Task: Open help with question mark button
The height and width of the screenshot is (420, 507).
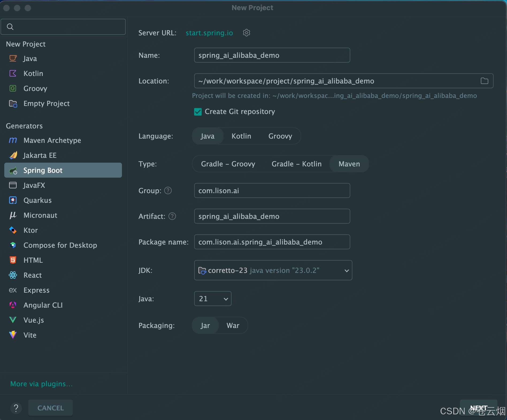Action: click(16, 408)
